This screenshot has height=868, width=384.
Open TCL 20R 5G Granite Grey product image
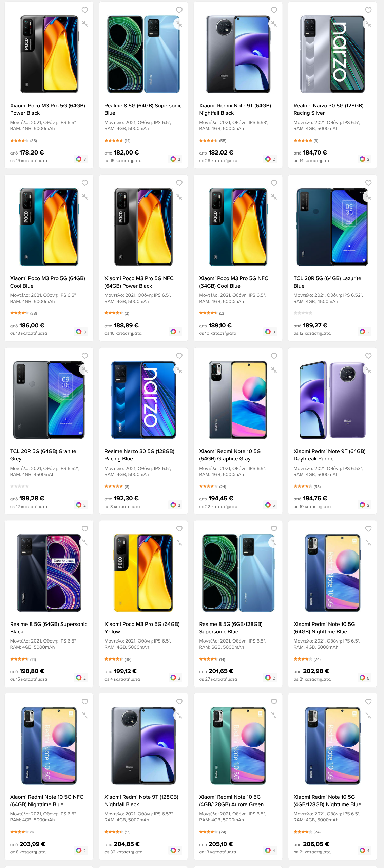coord(49,400)
